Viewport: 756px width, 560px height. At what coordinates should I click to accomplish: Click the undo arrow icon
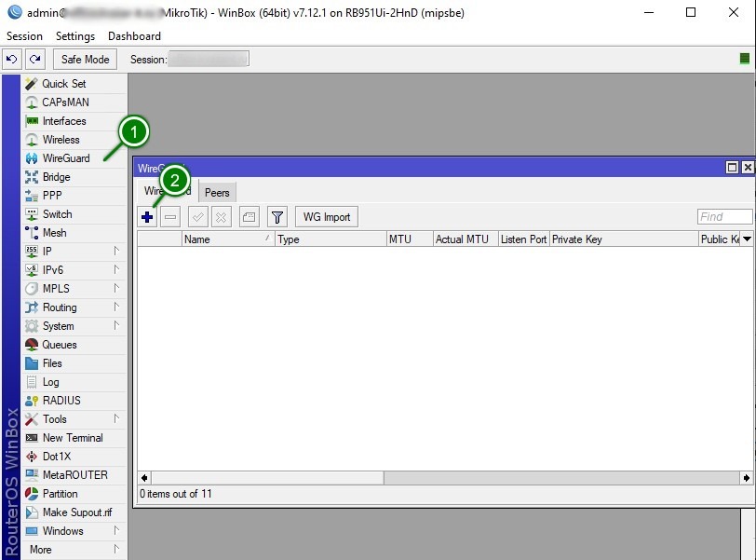coord(11,60)
